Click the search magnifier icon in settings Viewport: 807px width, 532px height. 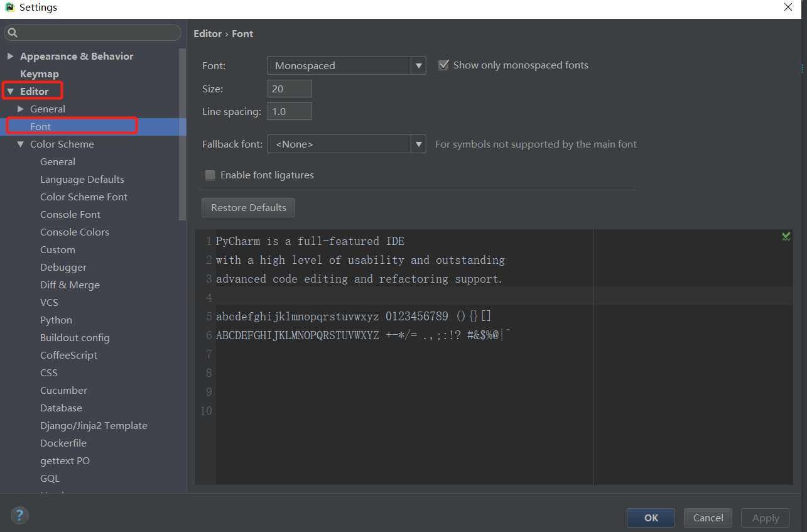(13, 33)
